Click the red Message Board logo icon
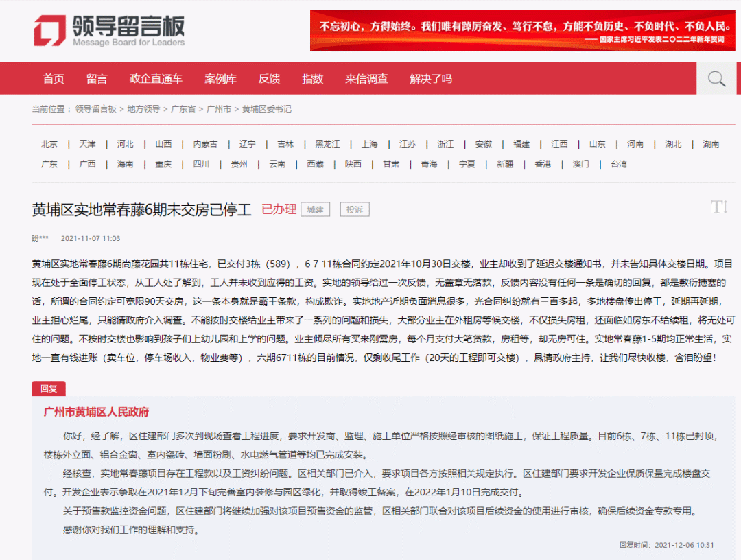The image size is (741, 560). pyautogui.click(x=49, y=31)
